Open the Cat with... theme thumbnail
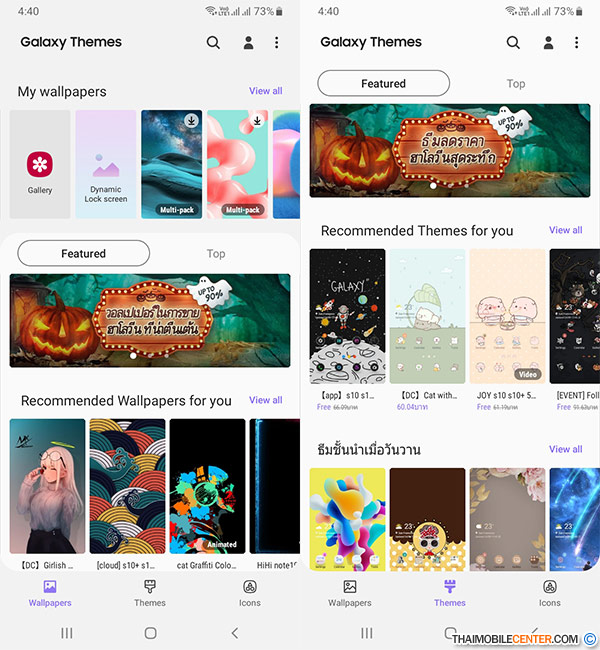600x650 pixels. tap(427, 315)
